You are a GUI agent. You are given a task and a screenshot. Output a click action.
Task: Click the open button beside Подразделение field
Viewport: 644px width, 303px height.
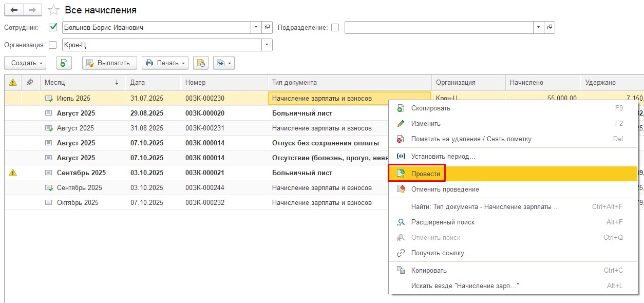550,27
